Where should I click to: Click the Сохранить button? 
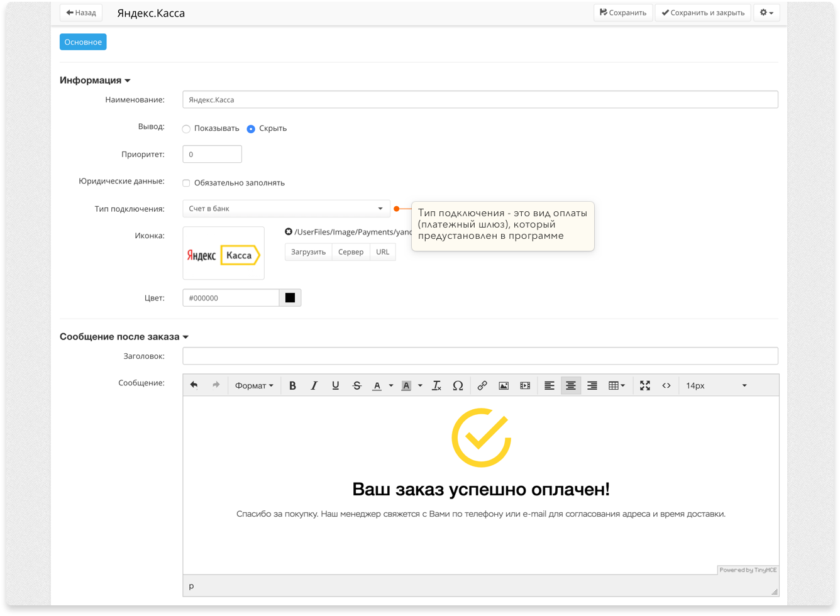point(623,13)
